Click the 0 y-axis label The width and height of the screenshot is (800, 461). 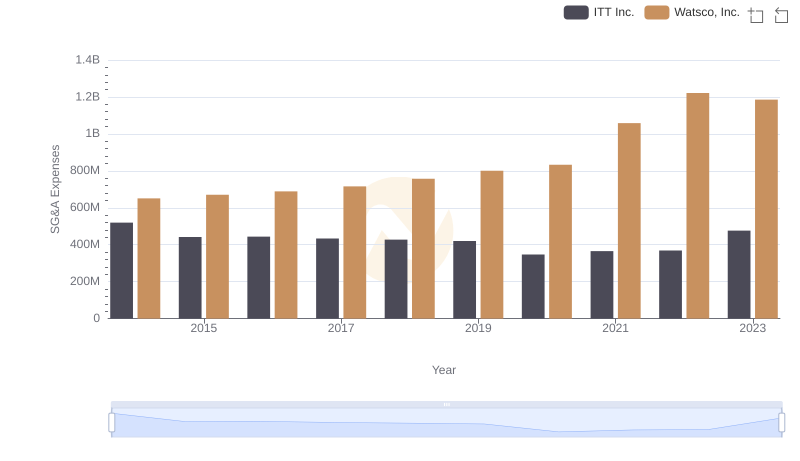pyautogui.click(x=96, y=318)
